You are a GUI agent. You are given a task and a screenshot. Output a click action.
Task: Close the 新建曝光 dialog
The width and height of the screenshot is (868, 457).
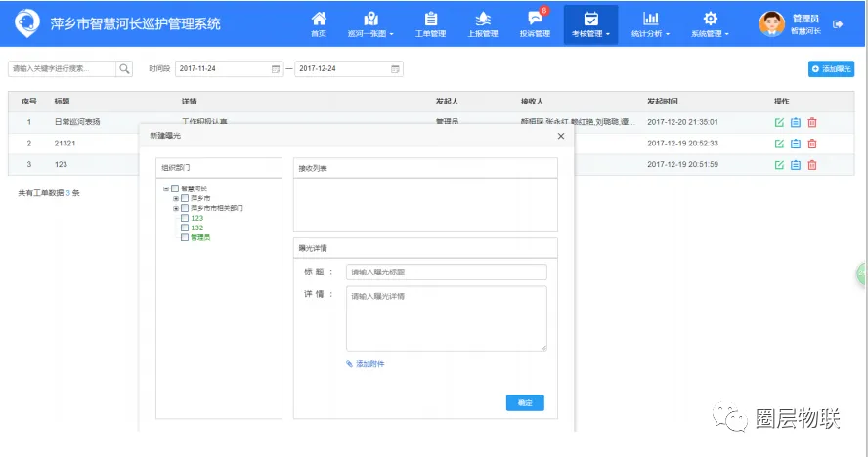tap(561, 136)
